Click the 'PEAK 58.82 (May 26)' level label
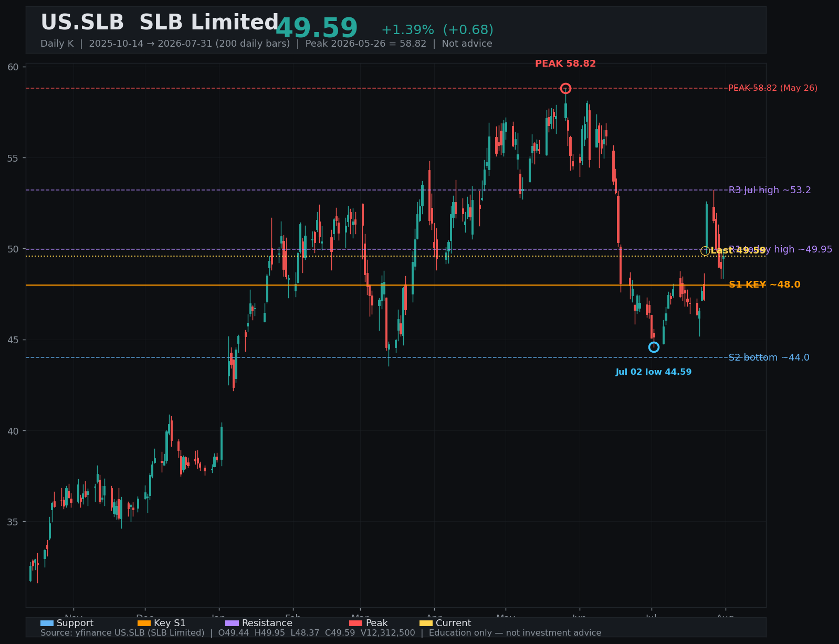Viewport: 839px width, 644px height. [773, 88]
